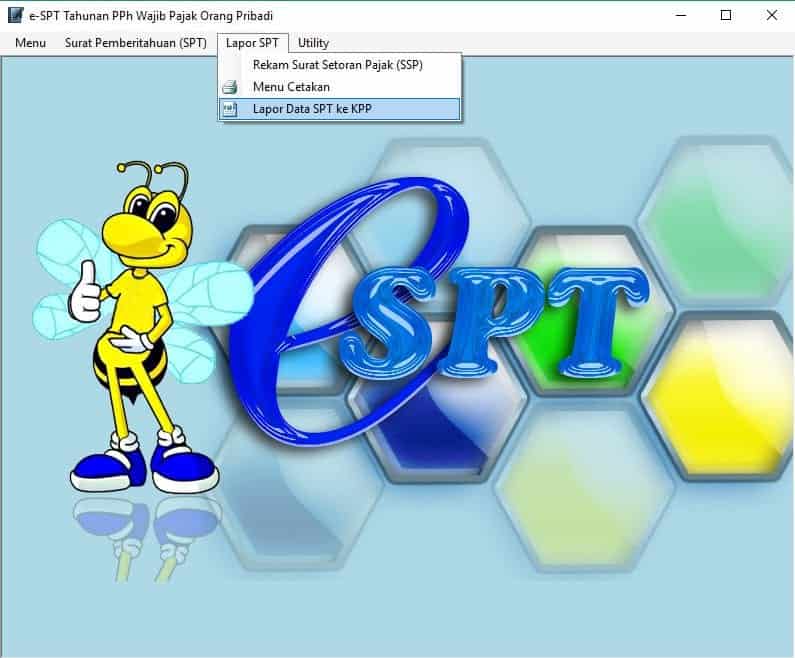
Task: Close the e-SPT Tahunan window
Action: 772,15
